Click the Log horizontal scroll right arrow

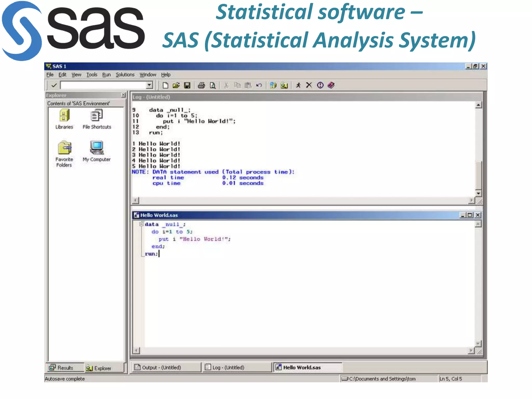(x=471, y=200)
